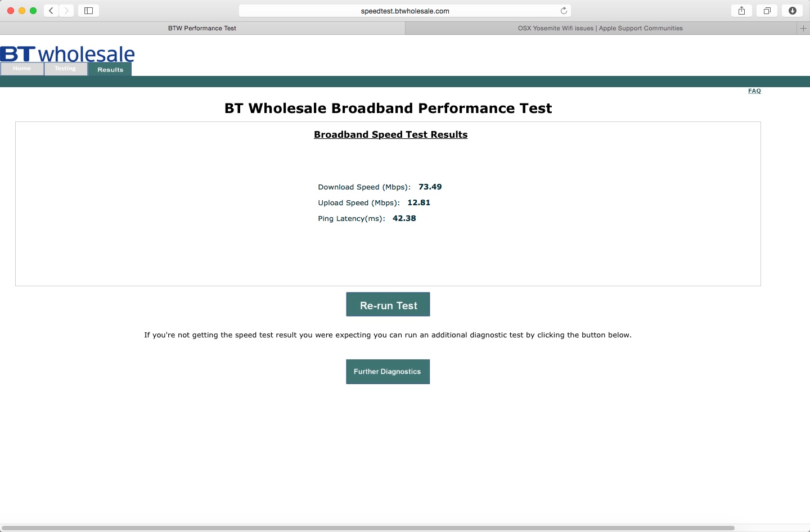Open the Share sheet icon

pyautogui.click(x=742, y=11)
